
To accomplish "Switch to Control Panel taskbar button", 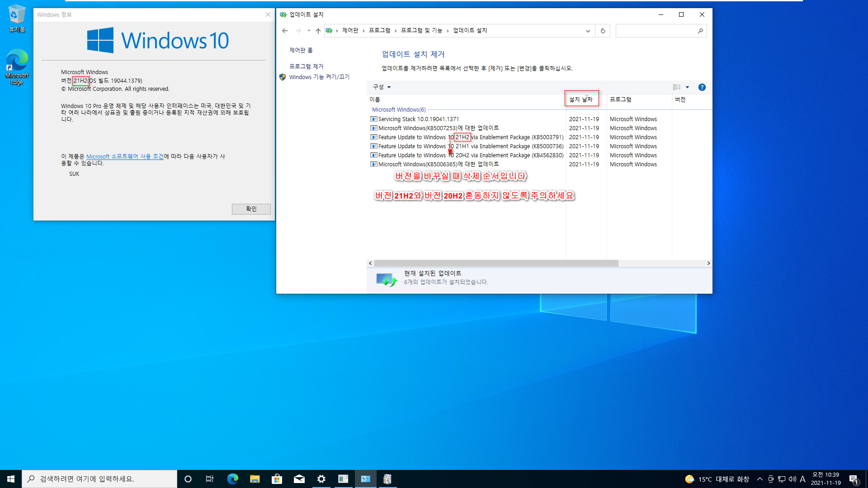I will pos(365,479).
